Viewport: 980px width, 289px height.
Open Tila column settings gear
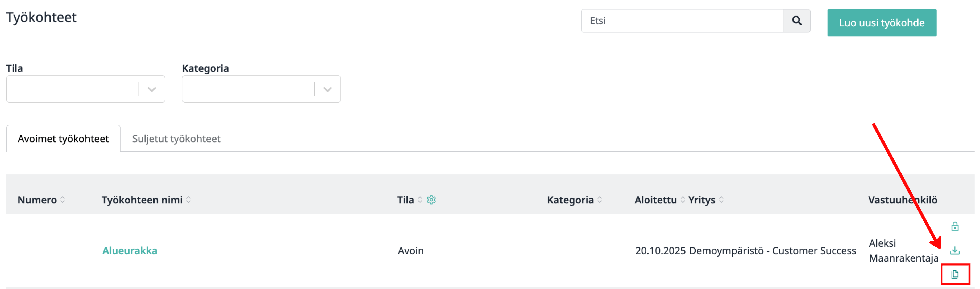tap(431, 200)
